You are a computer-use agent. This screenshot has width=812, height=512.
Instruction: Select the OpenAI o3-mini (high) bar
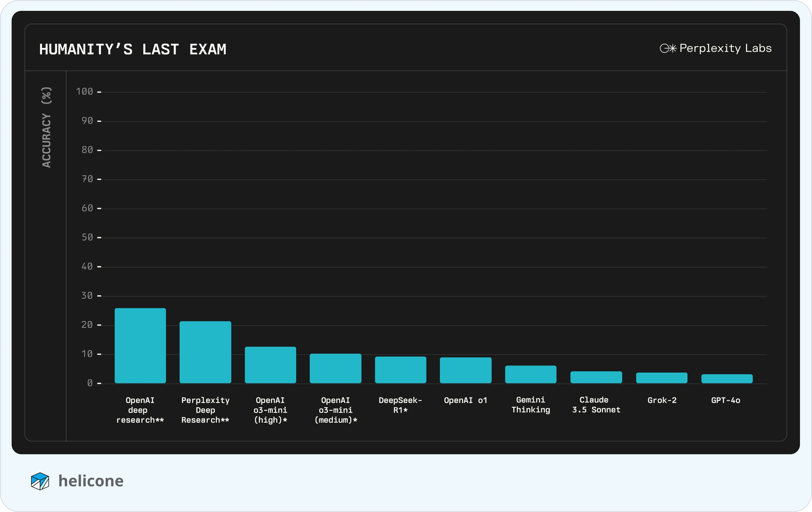pos(271,365)
